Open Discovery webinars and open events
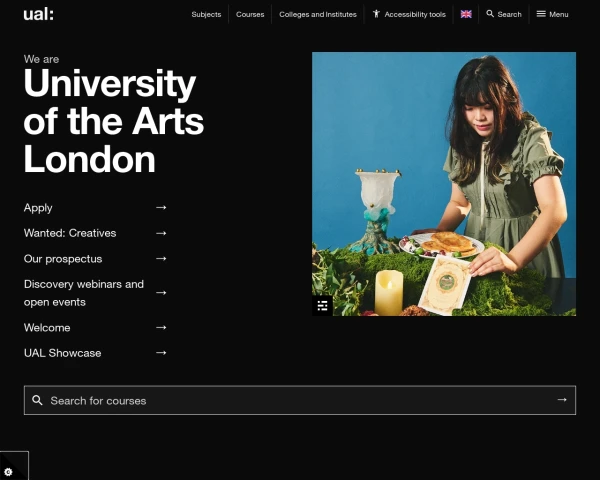The width and height of the screenshot is (600, 480). pos(84,293)
